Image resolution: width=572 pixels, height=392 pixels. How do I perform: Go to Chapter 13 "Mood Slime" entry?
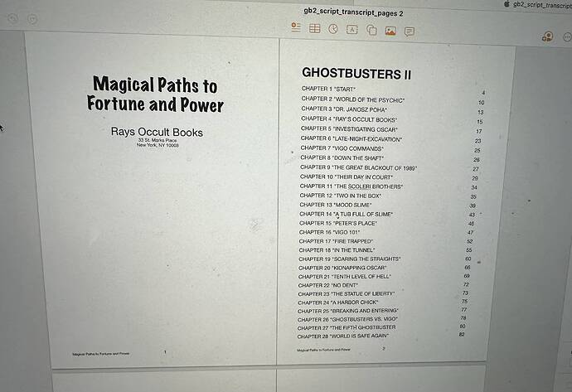387,205
